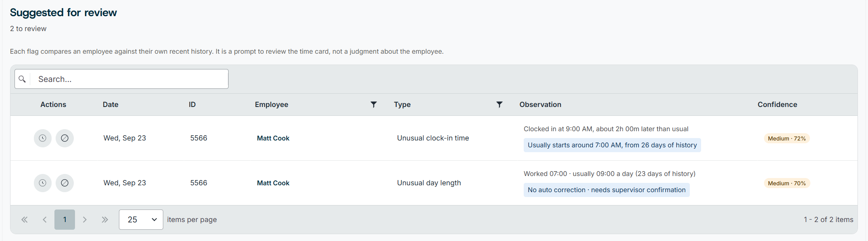Select page 1 in the pager
This screenshot has height=241, width=868.
65,220
